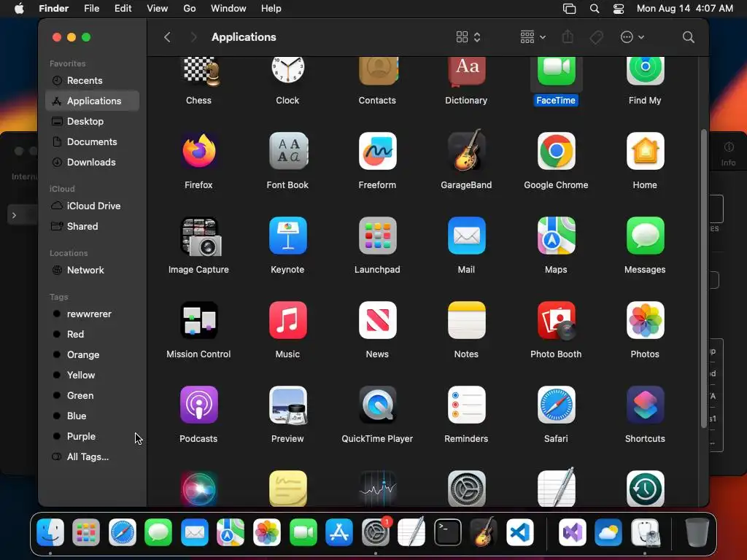Open Recents in the sidebar
This screenshot has width=747, height=560.
tap(93, 80)
